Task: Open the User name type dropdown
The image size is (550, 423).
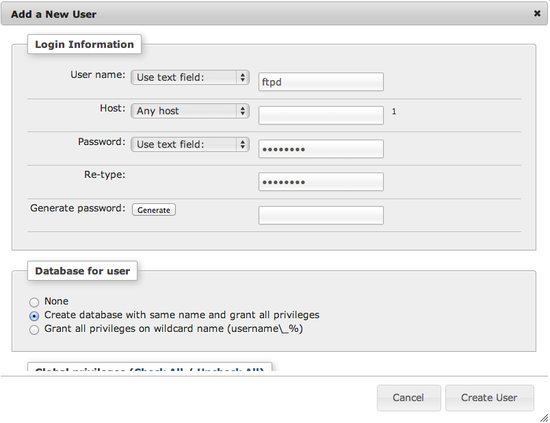Action: click(190, 78)
